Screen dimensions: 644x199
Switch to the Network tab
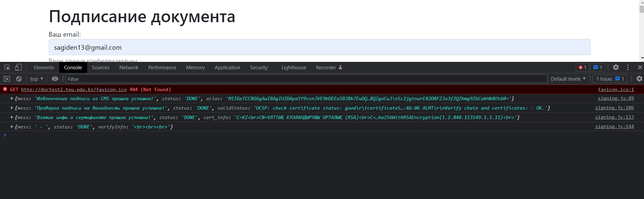tap(129, 68)
